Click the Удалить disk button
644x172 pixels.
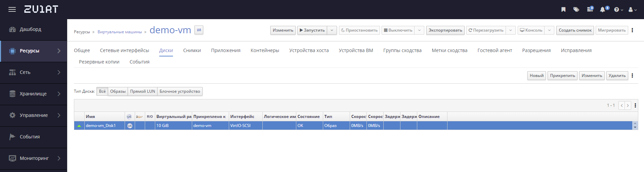pyautogui.click(x=617, y=76)
